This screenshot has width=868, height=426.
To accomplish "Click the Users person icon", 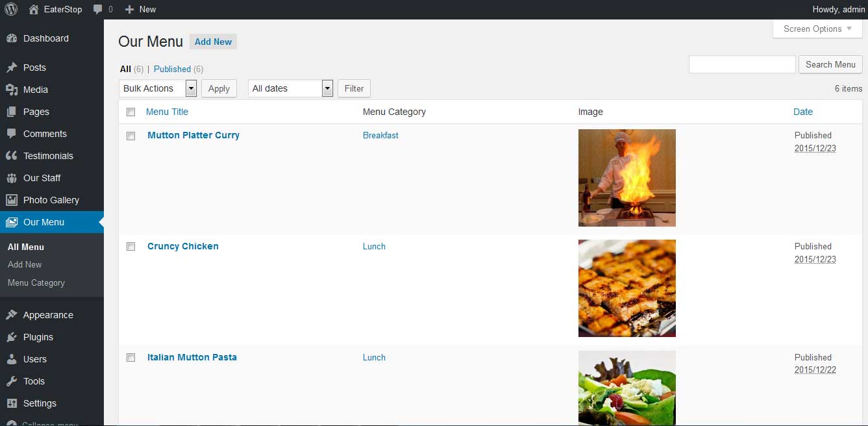I will [11, 359].
